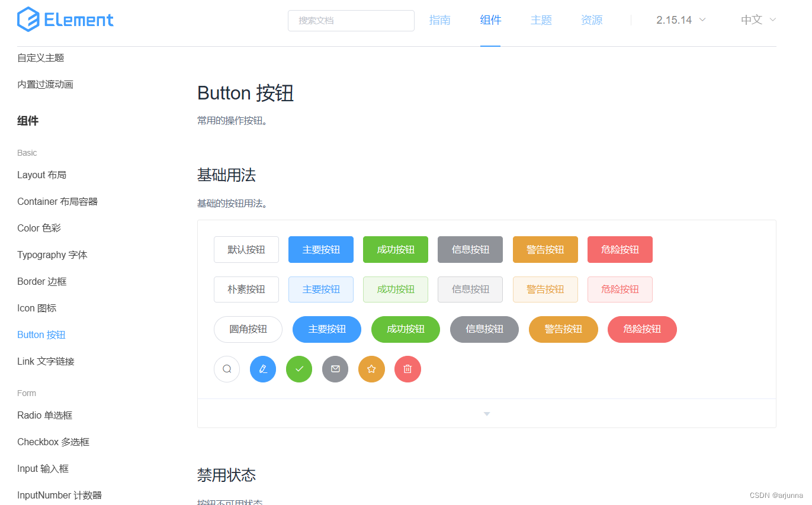Image resolution: width=812 pixels, height=505 pixels.
Task: Click the red circular trash delete button
Action: 407,369
